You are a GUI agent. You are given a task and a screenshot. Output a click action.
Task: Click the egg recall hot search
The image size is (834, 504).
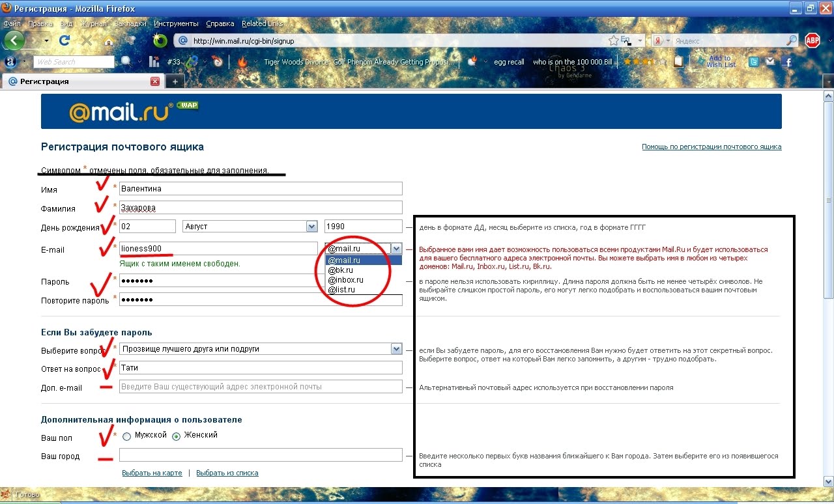[509, 62]
